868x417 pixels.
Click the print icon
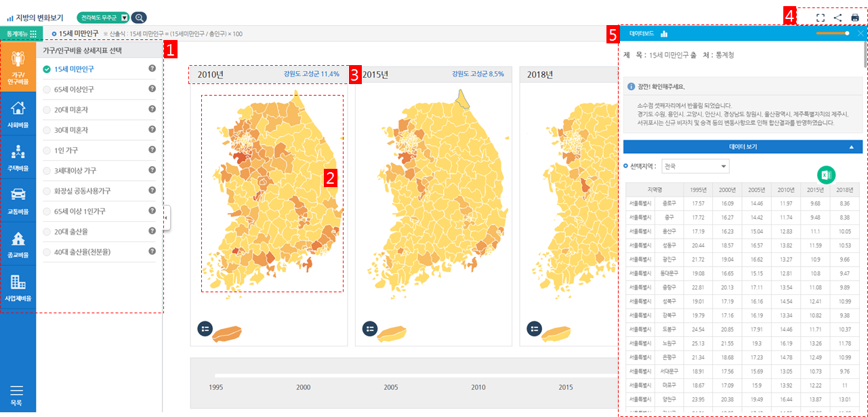click(855, 18)
